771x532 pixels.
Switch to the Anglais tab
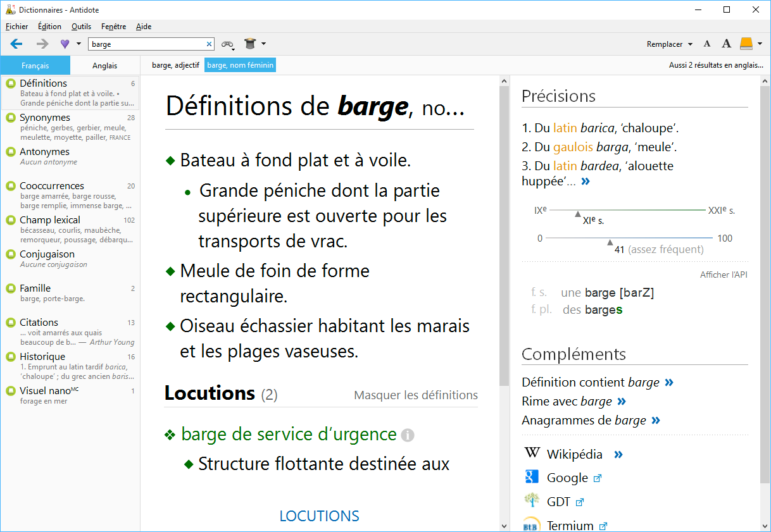pos(104,65)
